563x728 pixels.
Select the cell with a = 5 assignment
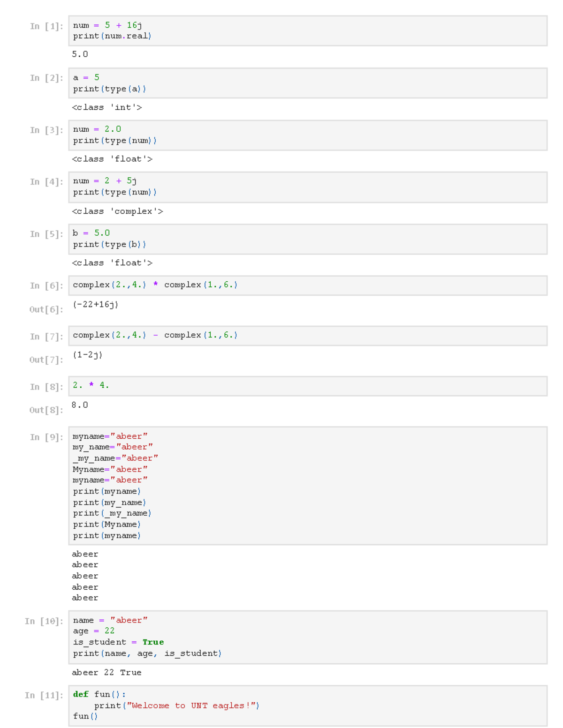coord(307,83)
